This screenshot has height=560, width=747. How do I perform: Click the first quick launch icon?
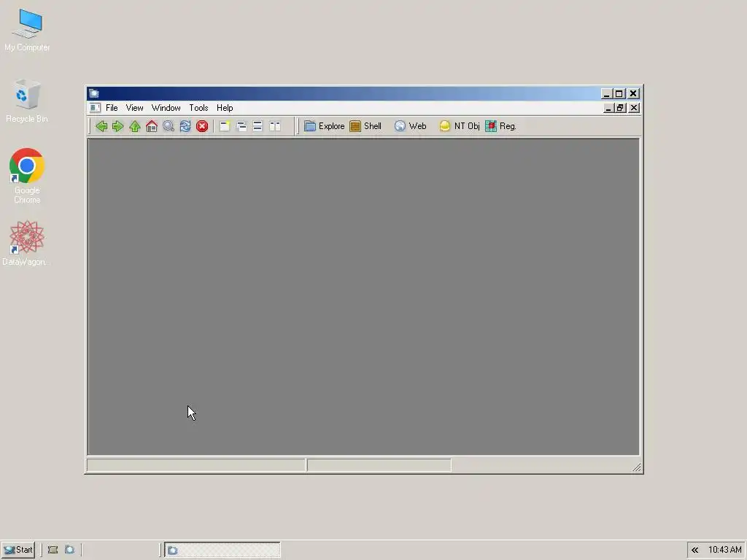[53, 550]
